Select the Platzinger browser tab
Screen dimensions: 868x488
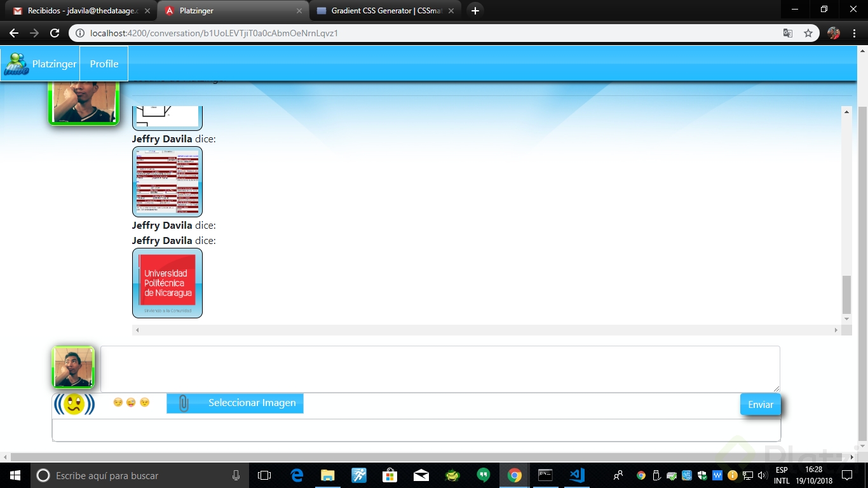[x=232, y=11]
